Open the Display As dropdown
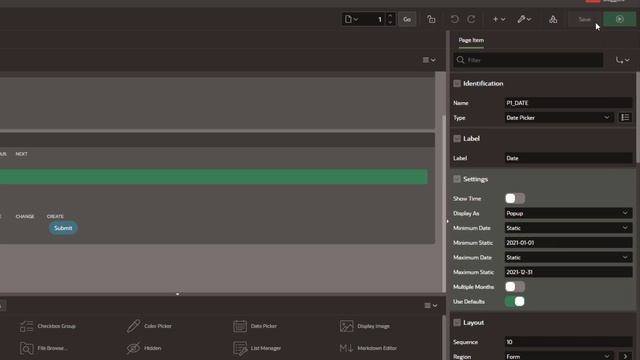The width and height of the screenshot is (640, 360). pos(568,213)
